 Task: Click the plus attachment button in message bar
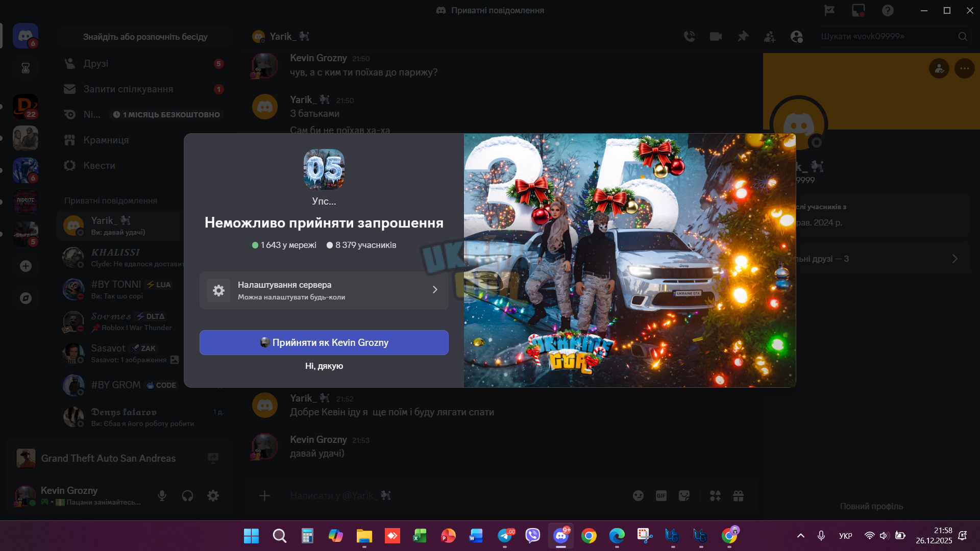[264, 495]
